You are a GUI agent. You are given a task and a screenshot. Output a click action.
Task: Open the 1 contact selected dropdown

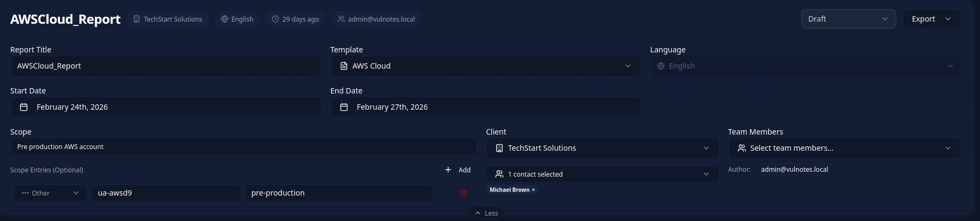click(x=603, y=174)
